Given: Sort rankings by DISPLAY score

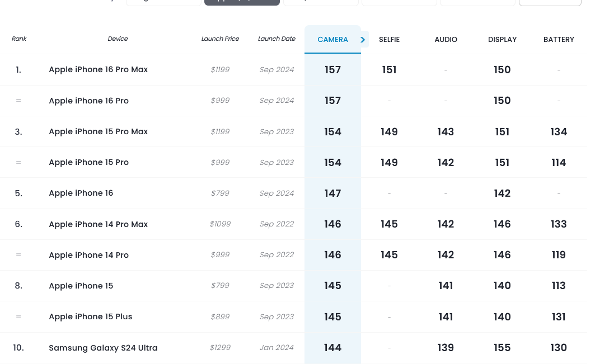Looking at the screenshot, I should point(502,40).
